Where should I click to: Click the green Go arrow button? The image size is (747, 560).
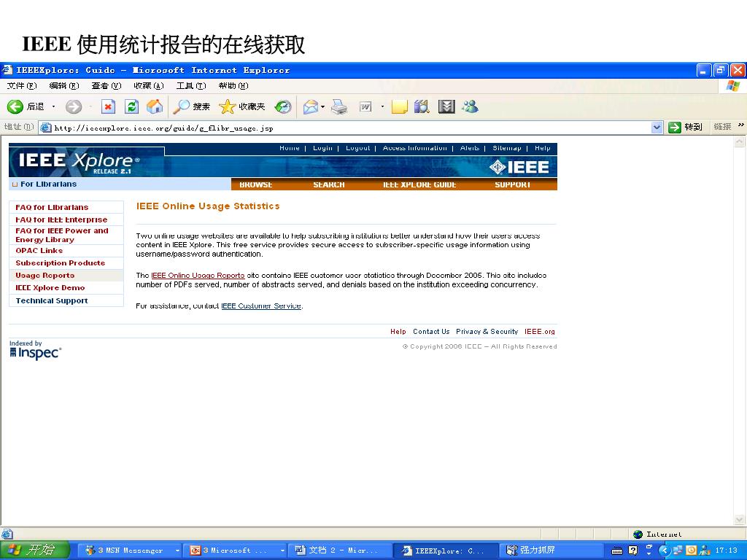[674, 127]
